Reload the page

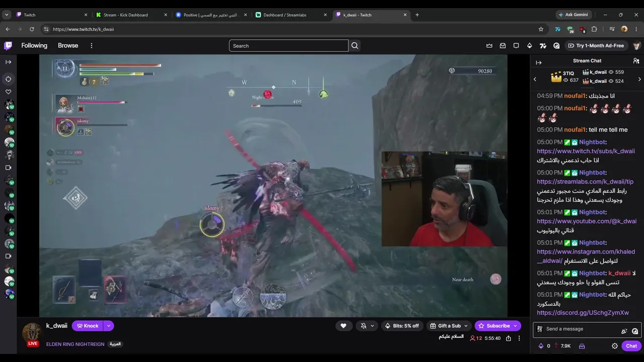pos(32,29)
